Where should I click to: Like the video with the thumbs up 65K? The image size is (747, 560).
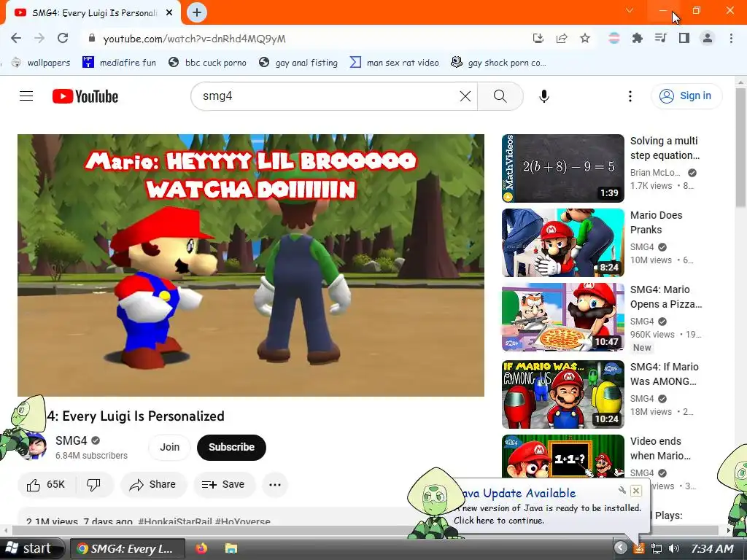click(46, 485)
